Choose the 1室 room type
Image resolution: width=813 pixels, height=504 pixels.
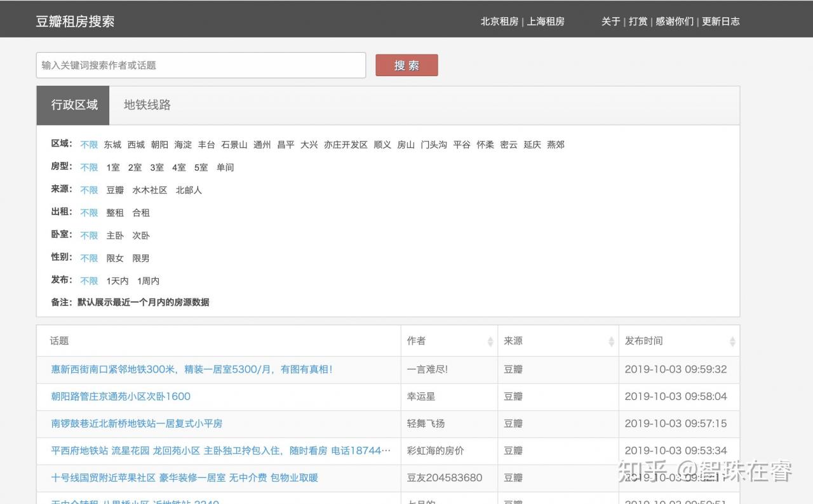[113, 168]
